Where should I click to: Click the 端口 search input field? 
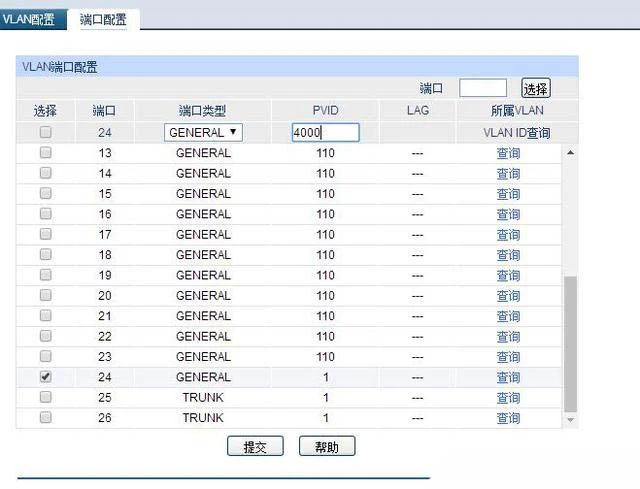pyautogui.click(x=483, y=88)
